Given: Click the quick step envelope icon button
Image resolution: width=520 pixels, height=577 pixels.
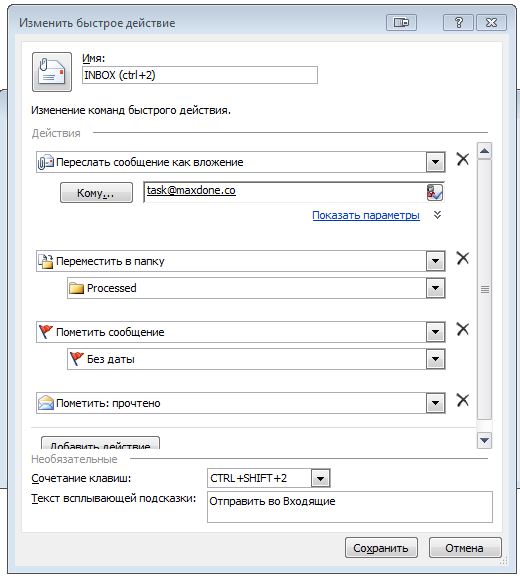Looking at the screenshot, I should pos(52,72).
